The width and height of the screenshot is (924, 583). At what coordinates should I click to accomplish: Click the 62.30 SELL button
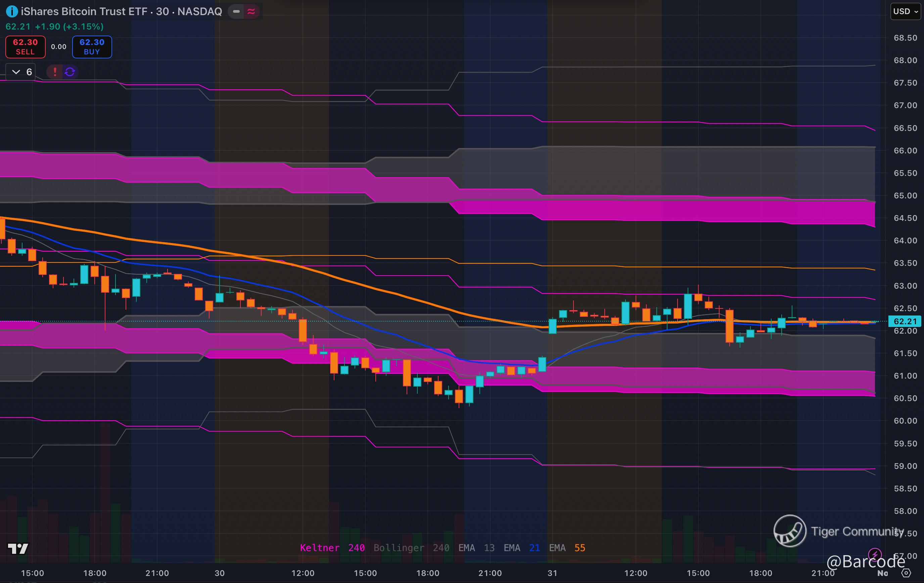coord(25,47)
